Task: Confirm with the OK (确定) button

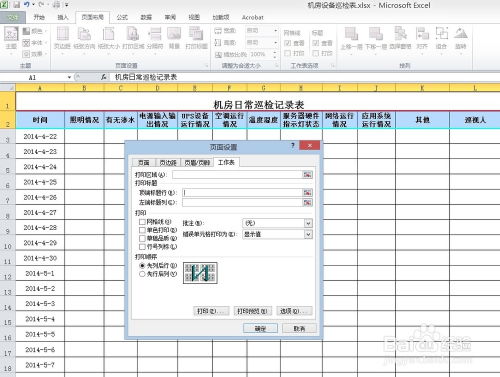Action: click(x=260, y=329)
